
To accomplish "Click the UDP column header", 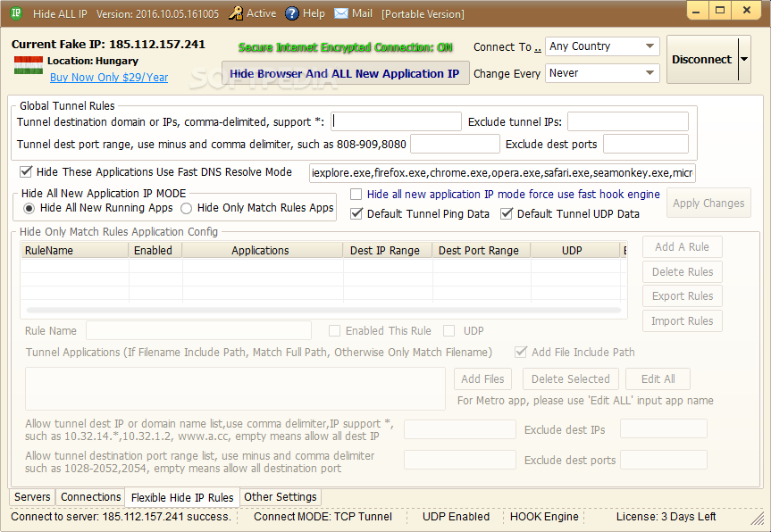I will click(x=574, y=251).
